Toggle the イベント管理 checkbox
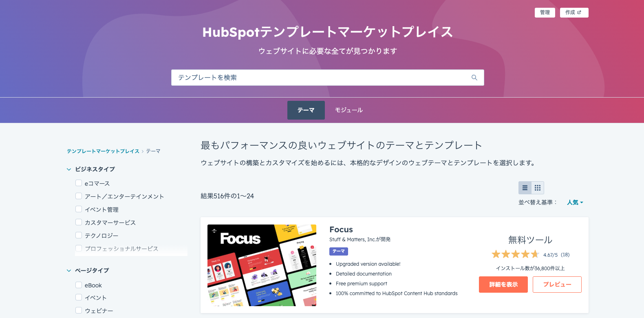 click(79, 209)
